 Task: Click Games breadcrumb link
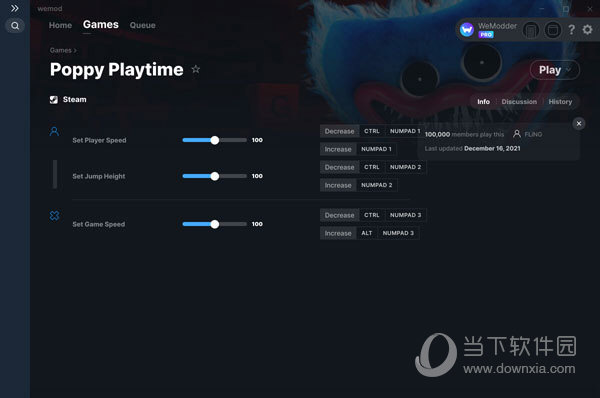tap(60, 50)
